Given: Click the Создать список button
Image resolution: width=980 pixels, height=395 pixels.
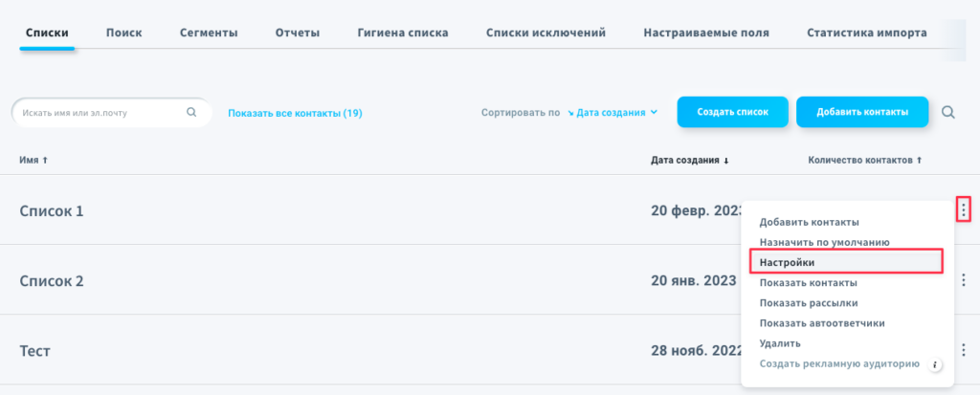Looking at the screenshot, I should [x=732, y=112].
